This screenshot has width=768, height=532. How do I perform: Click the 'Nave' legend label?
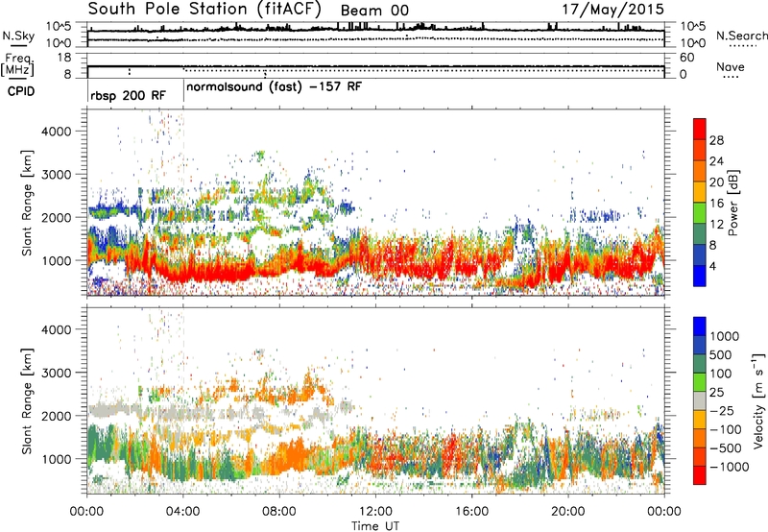731,66
